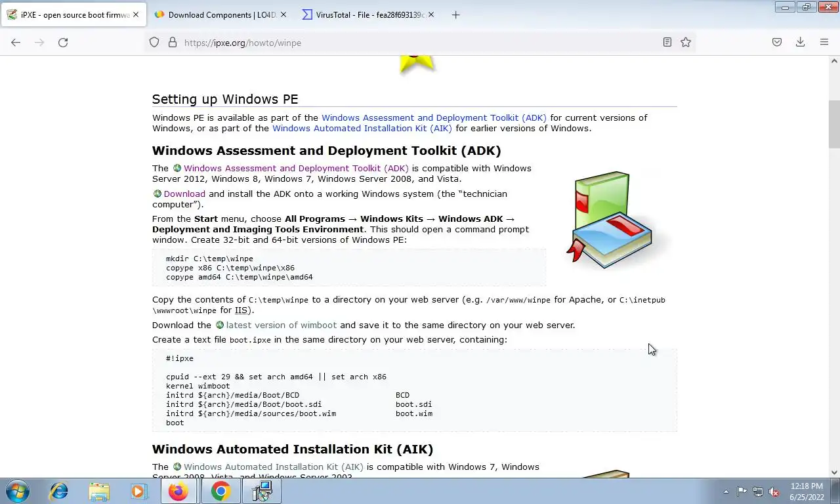Open Google Chrome from the taskbar
Screen dimensions: 840x504
pos(220,491)
